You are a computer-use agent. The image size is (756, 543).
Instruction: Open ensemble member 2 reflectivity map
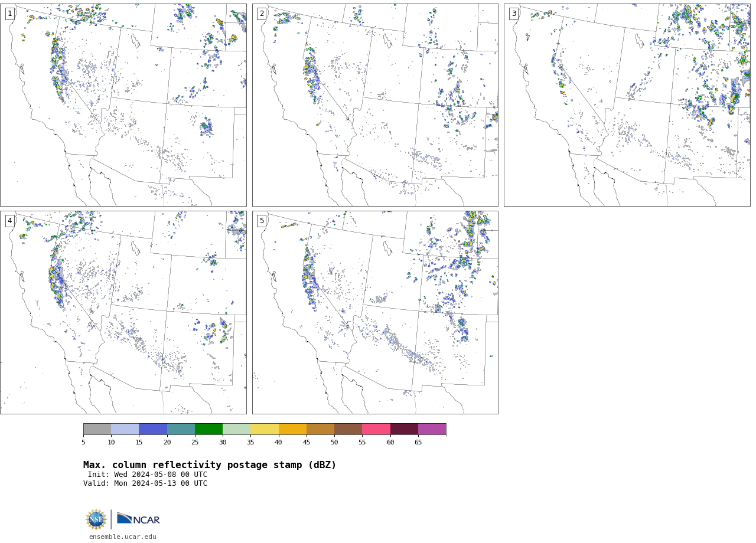[x=375, y=105]
